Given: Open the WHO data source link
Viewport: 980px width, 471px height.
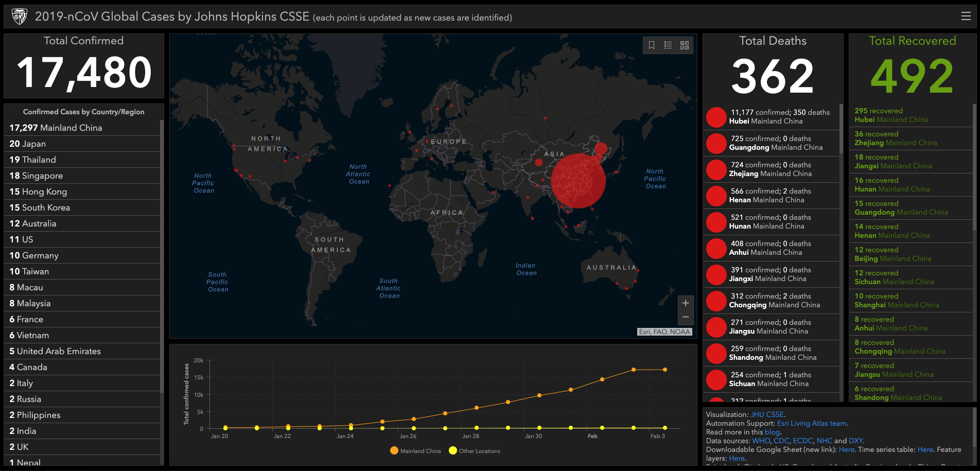Looking at the screenshot, I should (x=761, y=441).
